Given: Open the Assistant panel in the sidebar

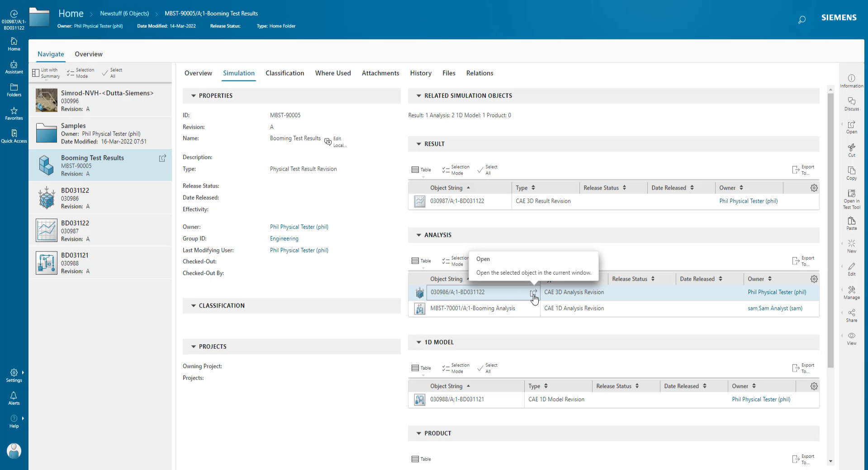Looking at the screenshot, I should pyautogui.click(x=14, y=67).
